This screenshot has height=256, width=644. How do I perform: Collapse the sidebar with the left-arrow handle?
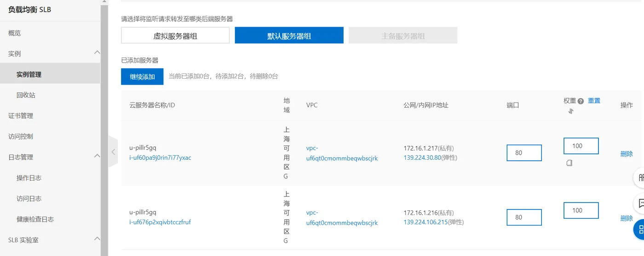[113, 151]
